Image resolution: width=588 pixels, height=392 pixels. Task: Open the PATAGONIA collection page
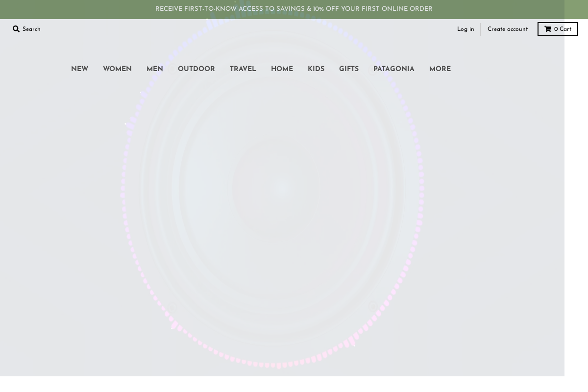393,69
